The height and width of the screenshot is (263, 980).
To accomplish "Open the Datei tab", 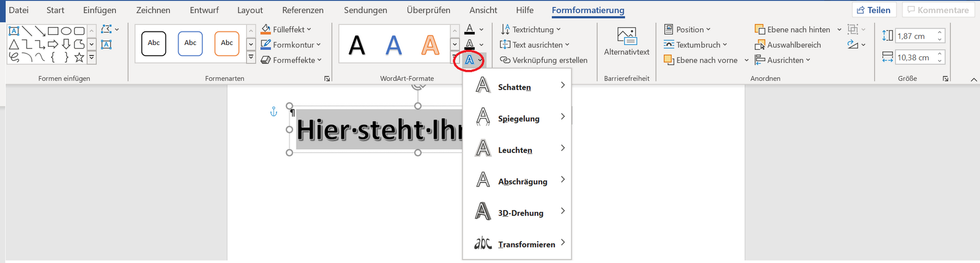I will pyautogui.click(x=18, y=10).
